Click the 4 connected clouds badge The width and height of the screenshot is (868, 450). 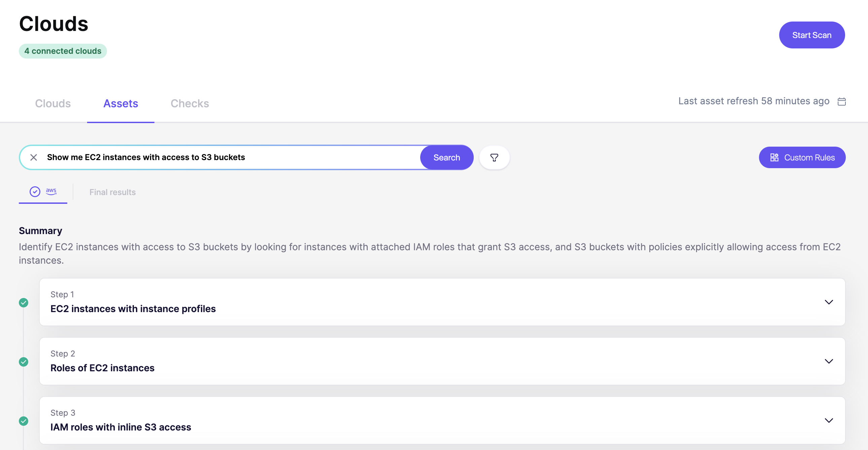click(63, 51)
